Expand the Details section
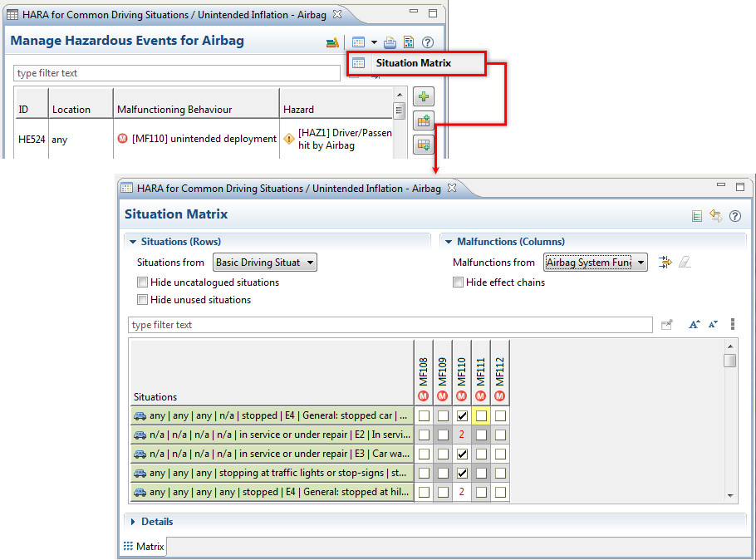The height and width of the screenshot is (560, 756). [157, 522]
